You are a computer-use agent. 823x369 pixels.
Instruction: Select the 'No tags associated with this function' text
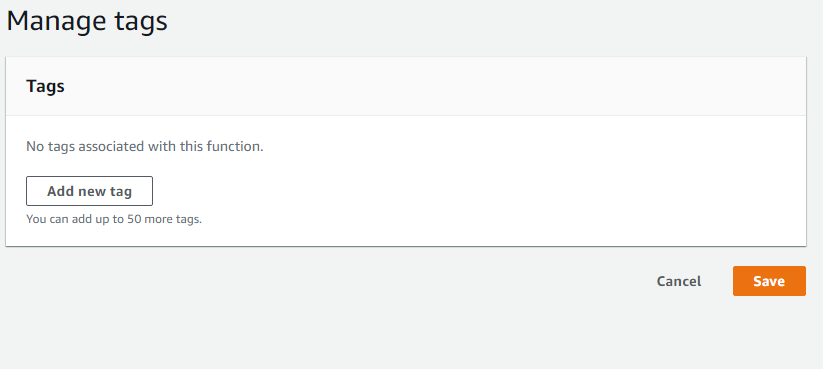(144, 146)
